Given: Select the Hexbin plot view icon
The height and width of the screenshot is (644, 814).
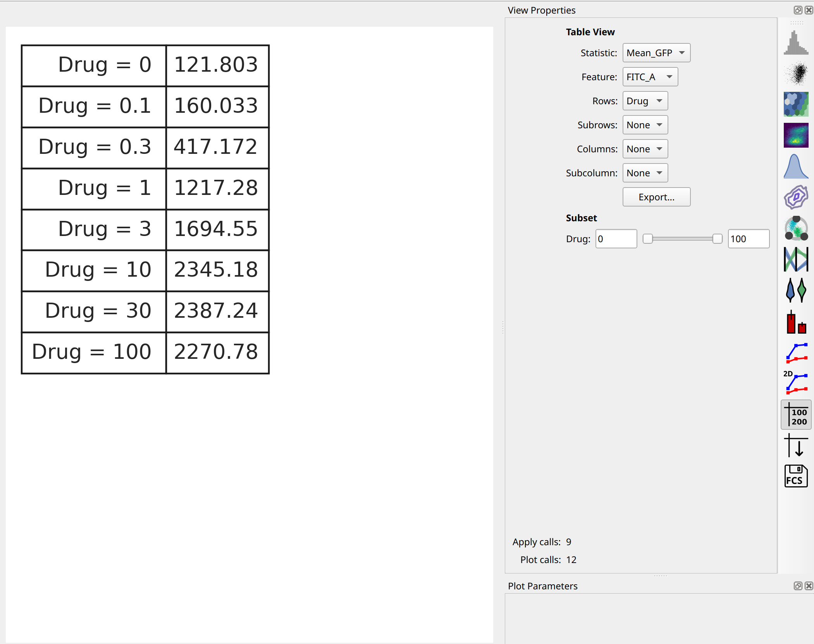Looking at the screenshot, I should click(x=796, y=104).
